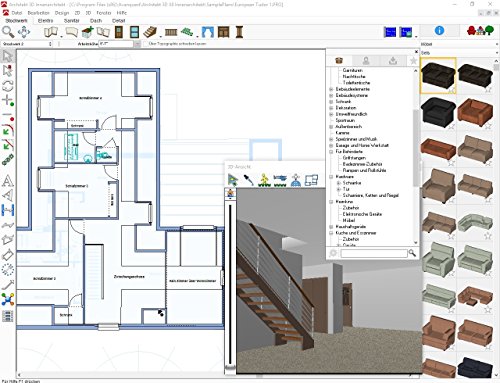Open the Datei menu

17,13
